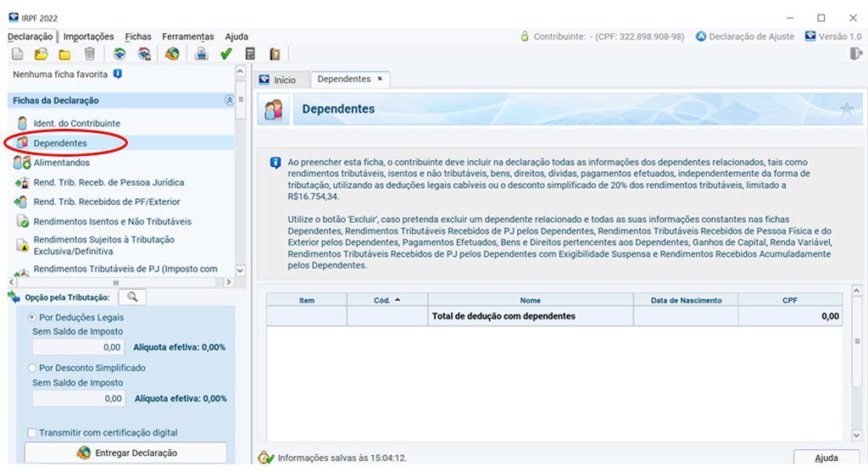The width and height of the screenshot is (868, 472).
Task: Click the Nome column header
Action: click(531, 300)
